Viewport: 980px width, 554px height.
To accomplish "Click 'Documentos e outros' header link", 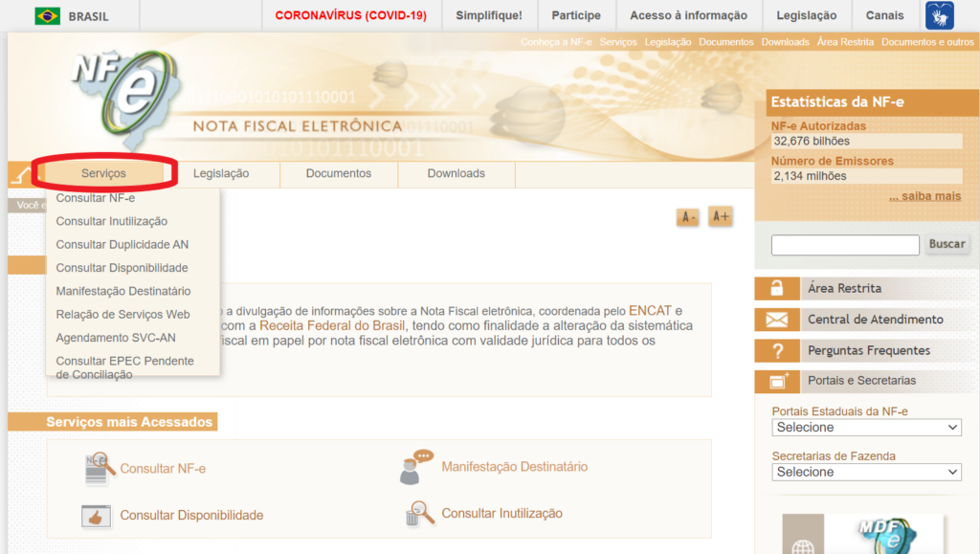I will point(927,42).
